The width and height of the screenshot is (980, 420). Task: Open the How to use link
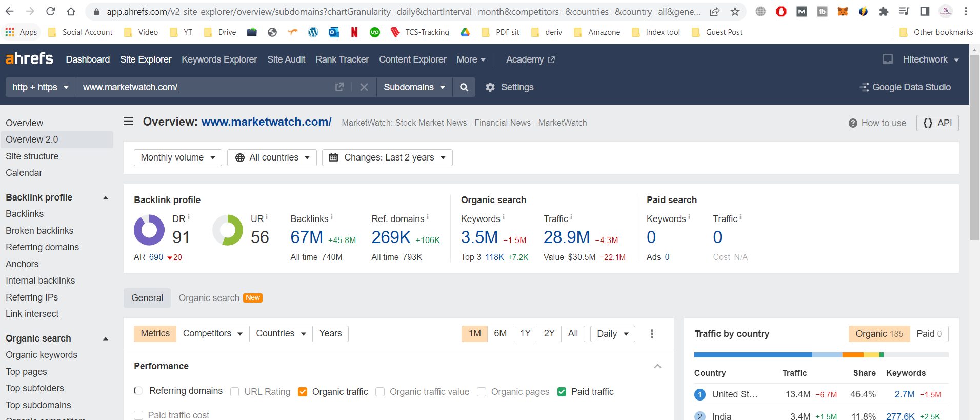coord(877,123)
